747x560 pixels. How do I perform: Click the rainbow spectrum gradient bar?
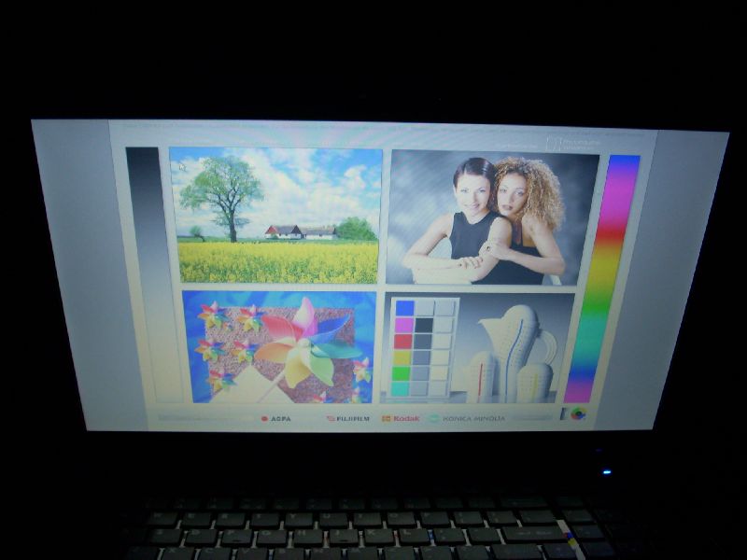602,279
